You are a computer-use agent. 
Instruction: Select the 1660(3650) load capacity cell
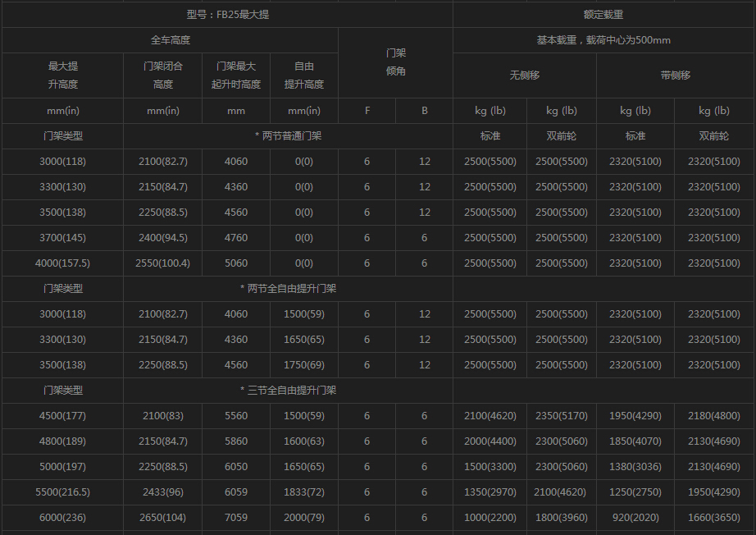[x=713, y=518]
